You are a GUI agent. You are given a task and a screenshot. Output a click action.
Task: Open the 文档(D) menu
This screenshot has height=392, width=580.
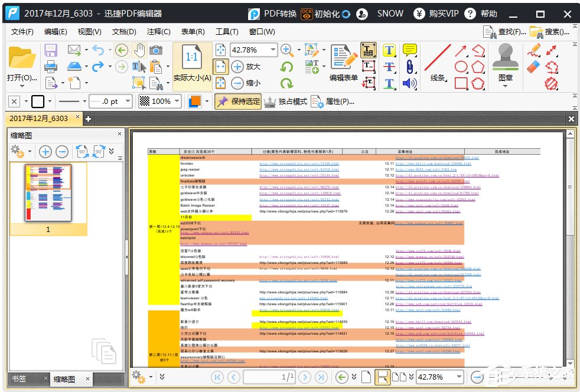[x=124, y=32]
